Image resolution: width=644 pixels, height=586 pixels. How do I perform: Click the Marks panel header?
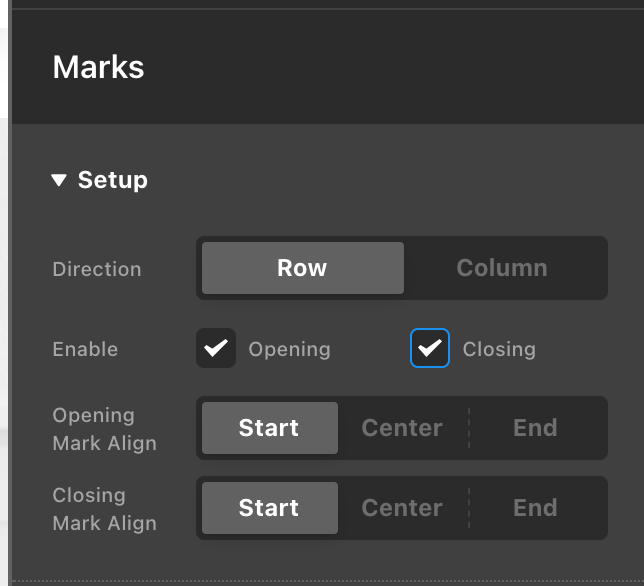click(99, 67)
